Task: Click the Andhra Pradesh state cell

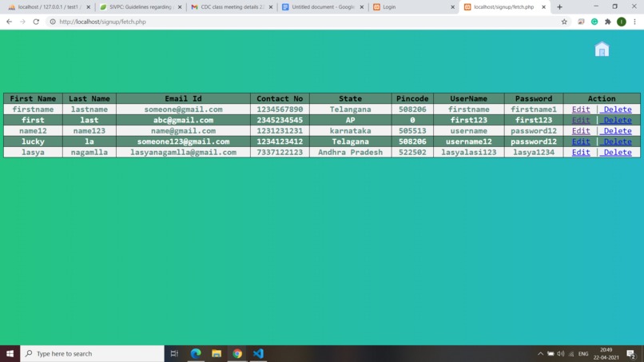Action: [x=350, y=152]
